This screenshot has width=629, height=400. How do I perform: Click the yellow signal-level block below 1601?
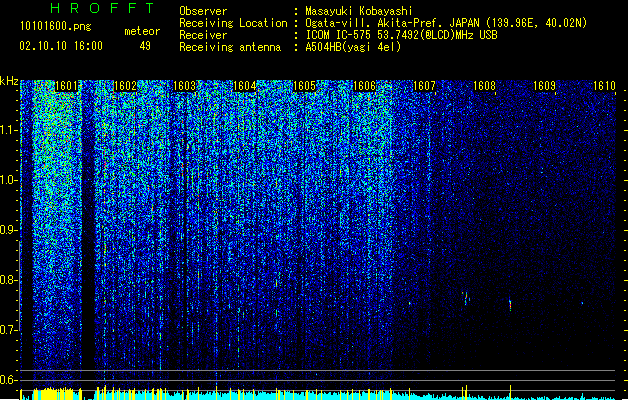tap(53, 394)
